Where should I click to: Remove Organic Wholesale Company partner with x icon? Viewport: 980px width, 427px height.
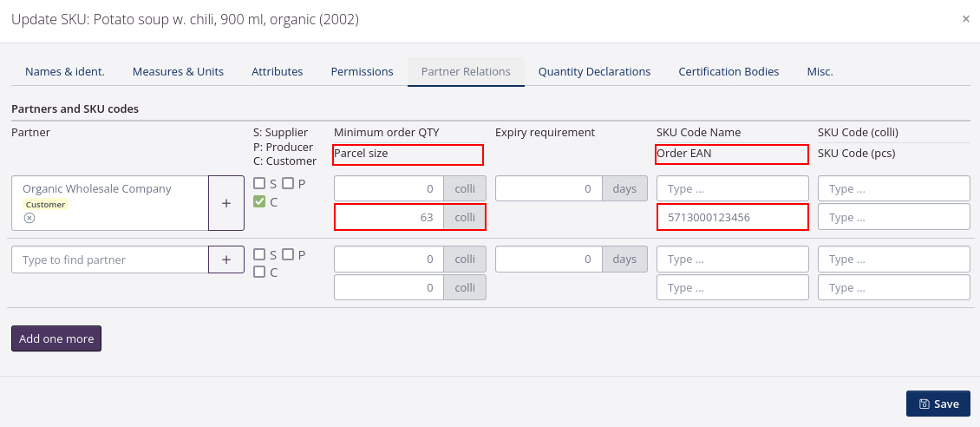pos(29,218)
